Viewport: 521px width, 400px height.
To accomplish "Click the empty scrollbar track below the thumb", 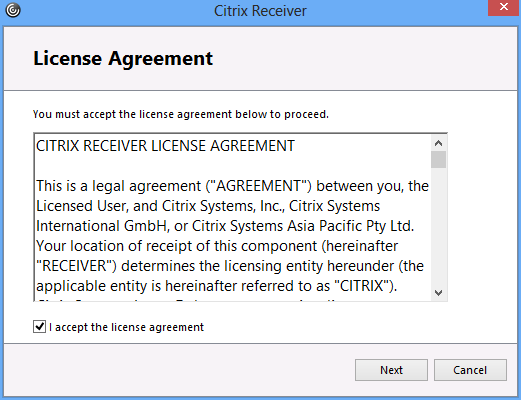I will click(x=438, y=227).
